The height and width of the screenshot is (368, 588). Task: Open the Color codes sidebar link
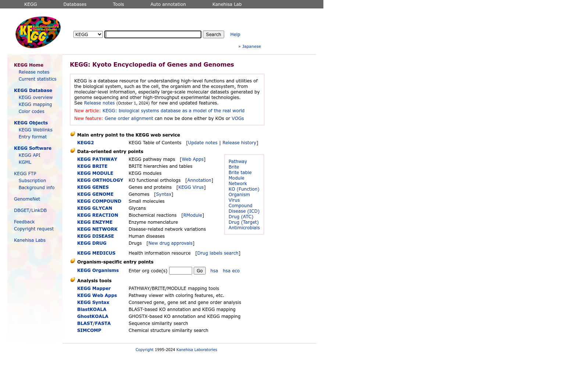32,112
